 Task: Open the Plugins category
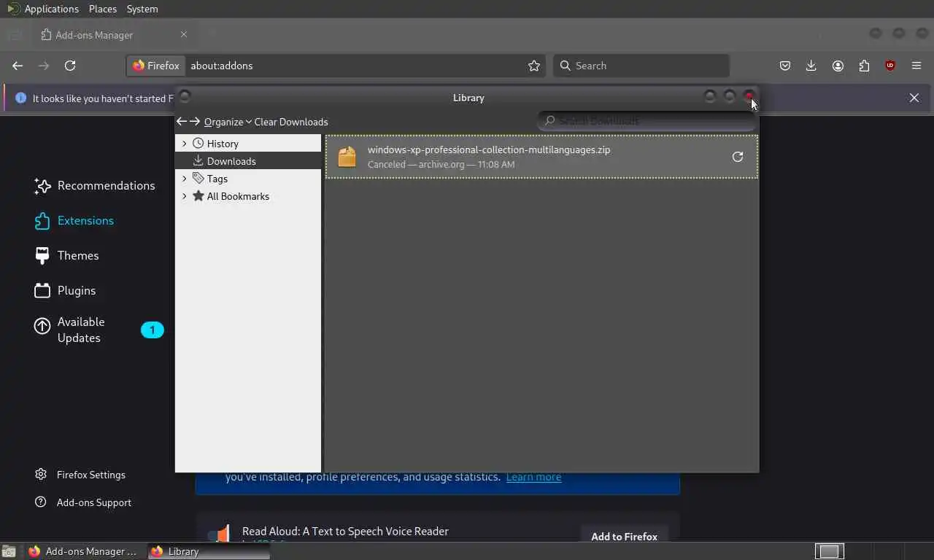point(66,290)
